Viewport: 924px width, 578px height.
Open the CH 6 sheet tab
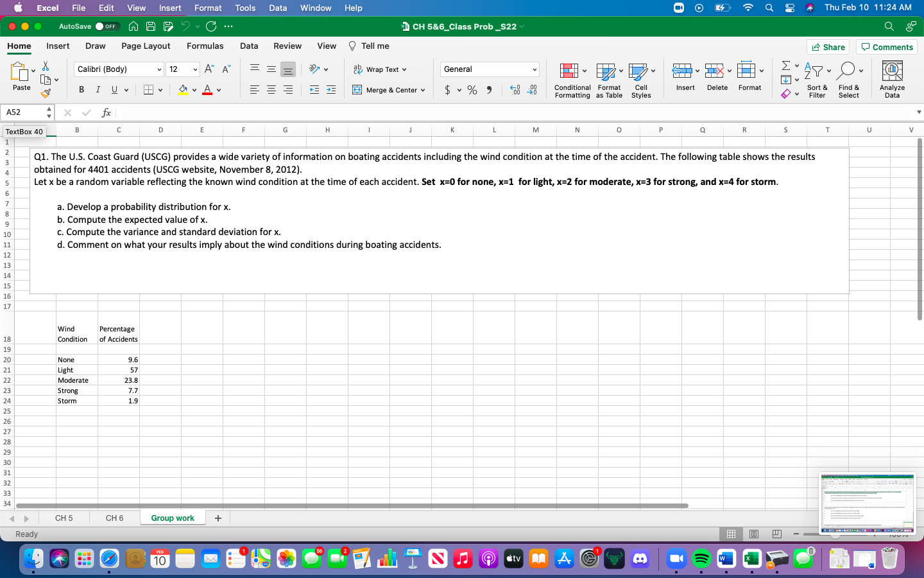(114, 518)
